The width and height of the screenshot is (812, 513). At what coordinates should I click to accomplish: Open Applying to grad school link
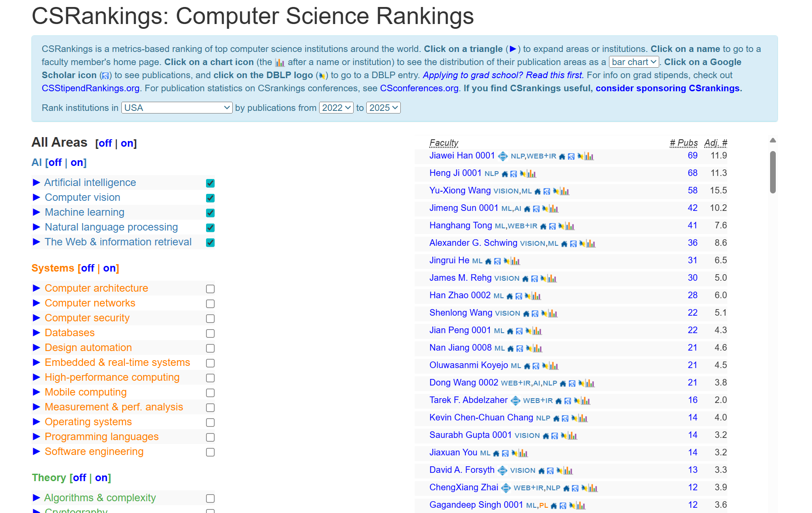[x=503, y=75]
